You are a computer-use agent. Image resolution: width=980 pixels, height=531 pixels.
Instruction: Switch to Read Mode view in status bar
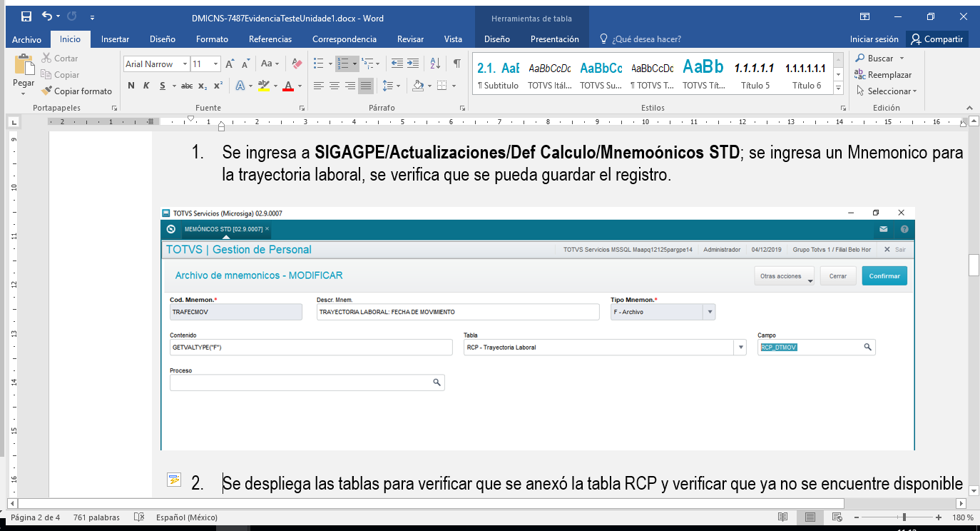point(782,517)
